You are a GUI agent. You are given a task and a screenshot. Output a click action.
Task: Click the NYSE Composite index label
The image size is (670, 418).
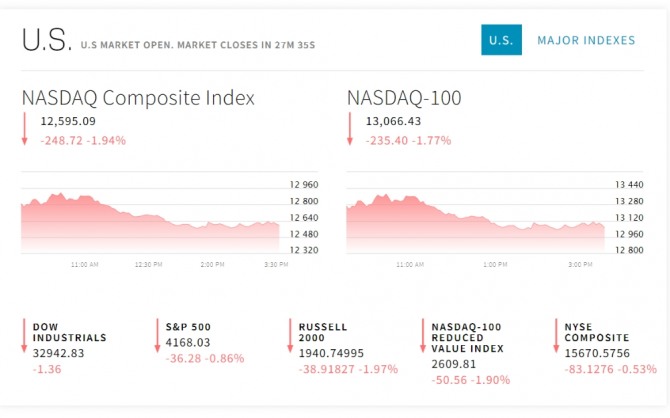point(599,332)
